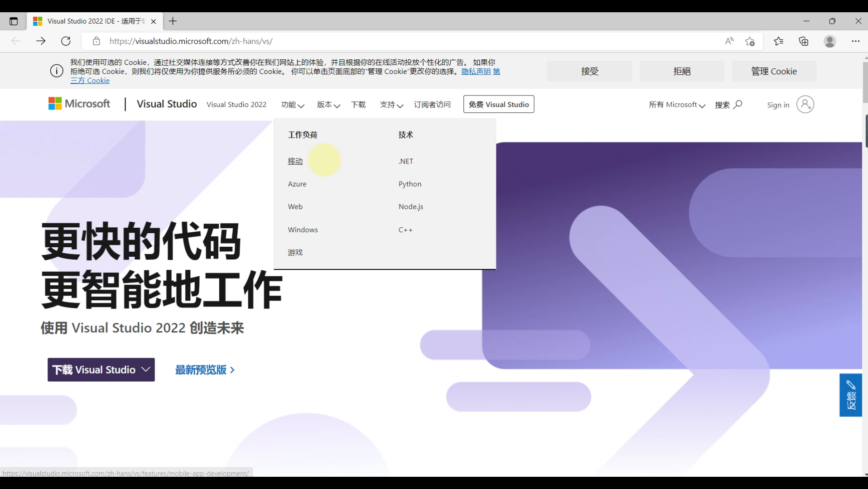Click the cookie info icon

[57, 71]
